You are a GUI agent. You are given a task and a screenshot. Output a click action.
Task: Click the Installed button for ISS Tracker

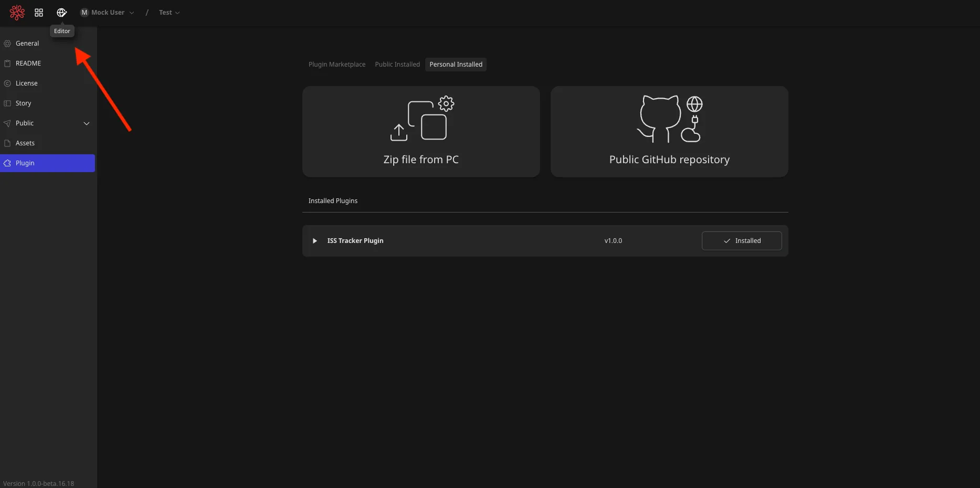[x=742, y=241]
